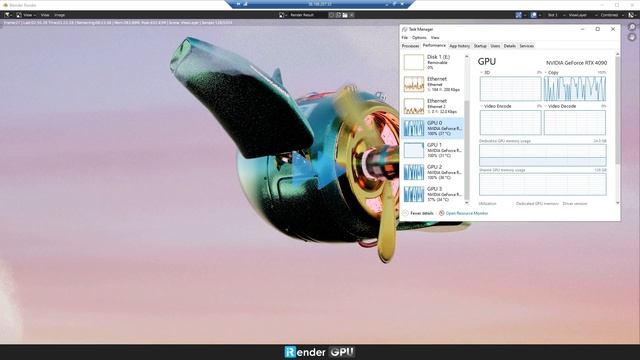
Task: Click the Resource Monitor icon
Action: coord(441,213)
